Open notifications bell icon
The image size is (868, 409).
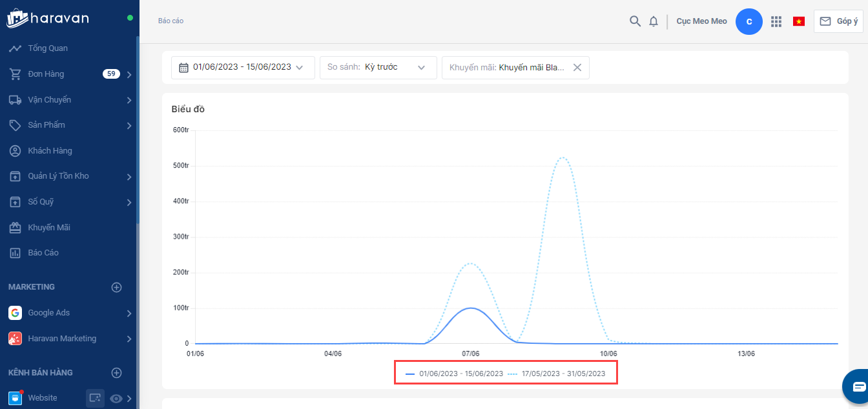(654, 21)
